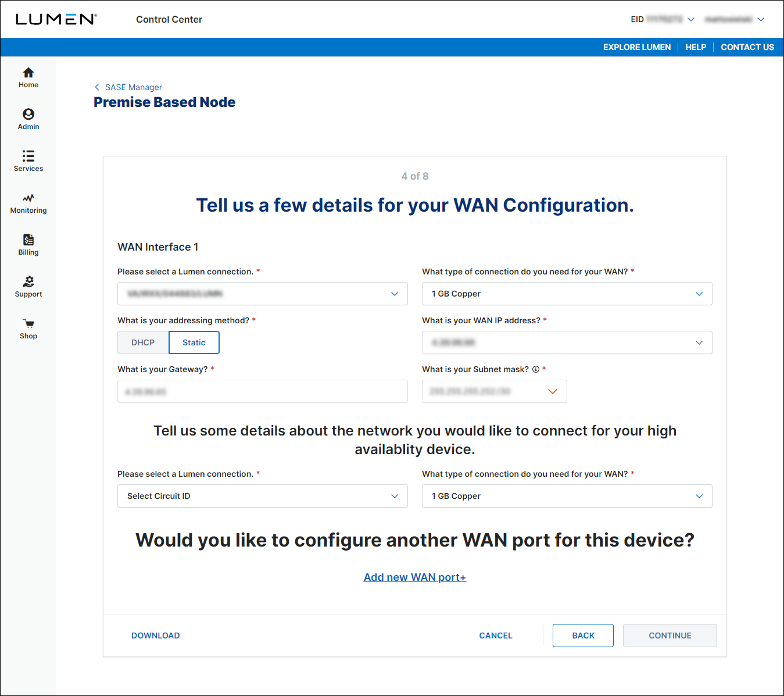This screenshot has height=696, width=784.
Task: Open WAN Interface 1 Lumen connection dropdown
Action: (x=263, y=294)
